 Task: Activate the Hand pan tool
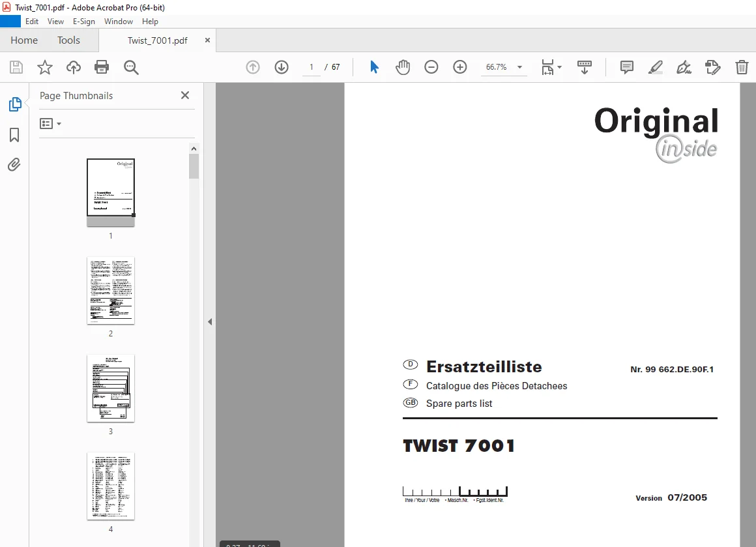click(x=403, y=67)
